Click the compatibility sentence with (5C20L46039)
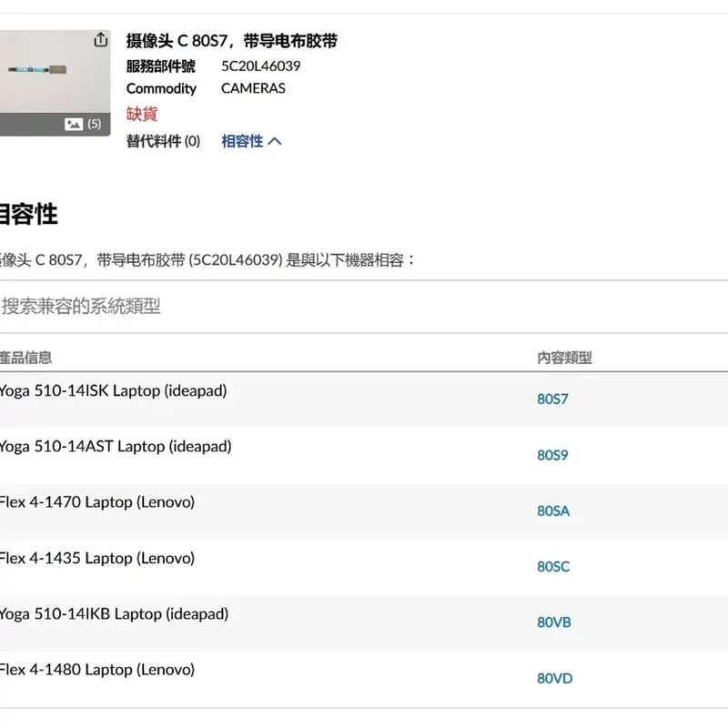 coord(207,260)
